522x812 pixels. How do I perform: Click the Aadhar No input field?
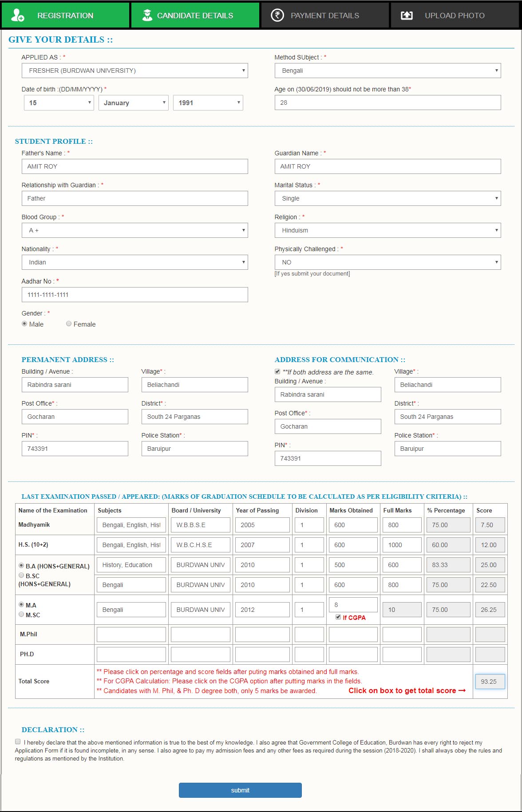(134, 295)
